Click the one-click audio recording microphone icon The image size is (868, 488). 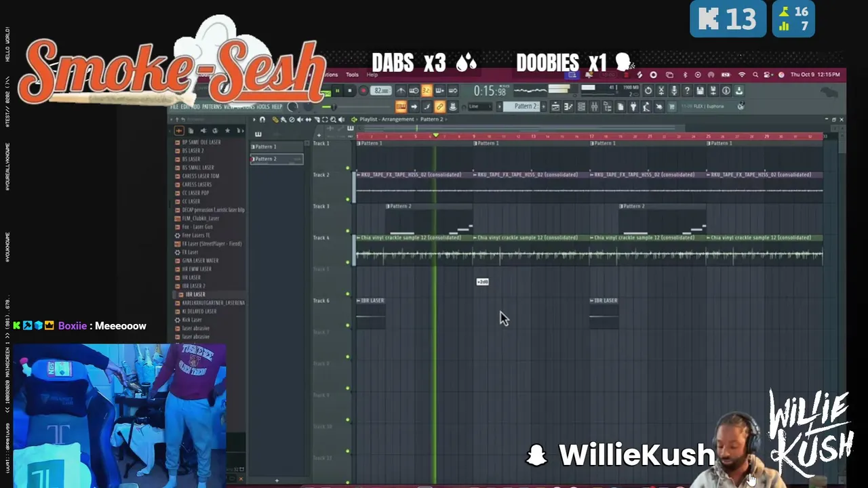click(674, 91)
